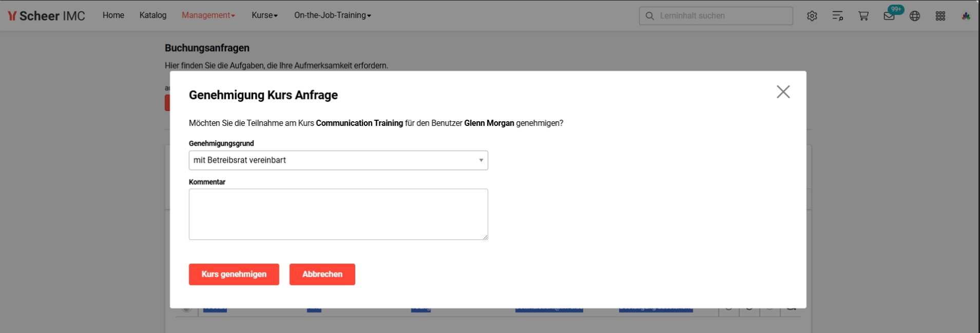The height and width of the screenshot is (333, 980).
Task: Click the search magnifier icon
Action: pos(650,16)
